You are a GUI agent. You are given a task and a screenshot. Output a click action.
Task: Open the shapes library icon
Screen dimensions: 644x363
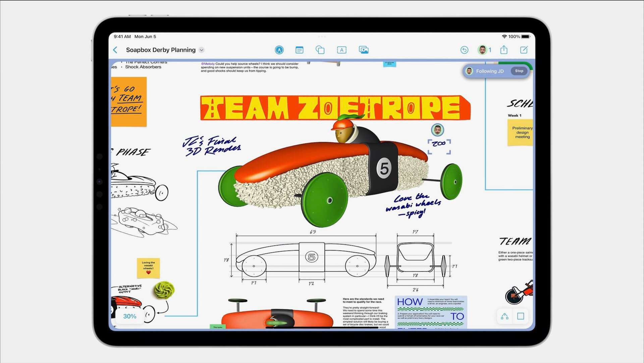click(x=320, y=50)
